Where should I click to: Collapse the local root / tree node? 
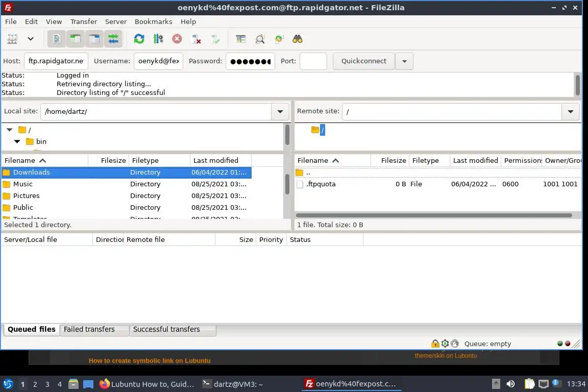tap(10, 130)
